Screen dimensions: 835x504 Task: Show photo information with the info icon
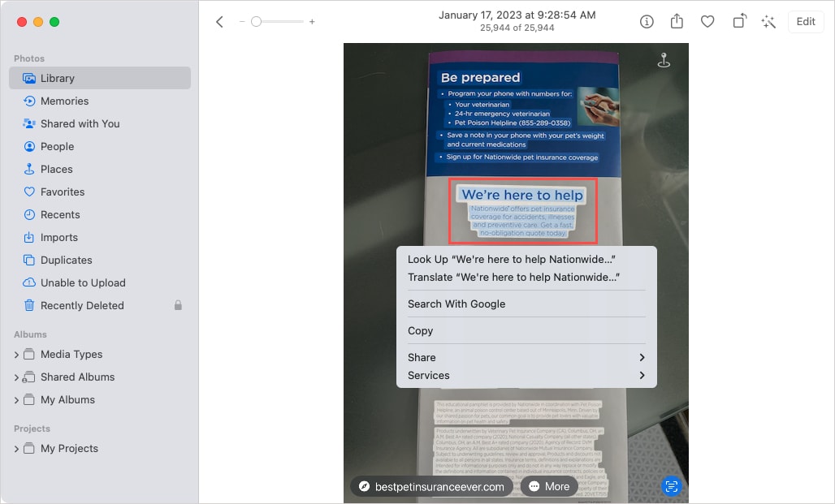pos(646,22)
